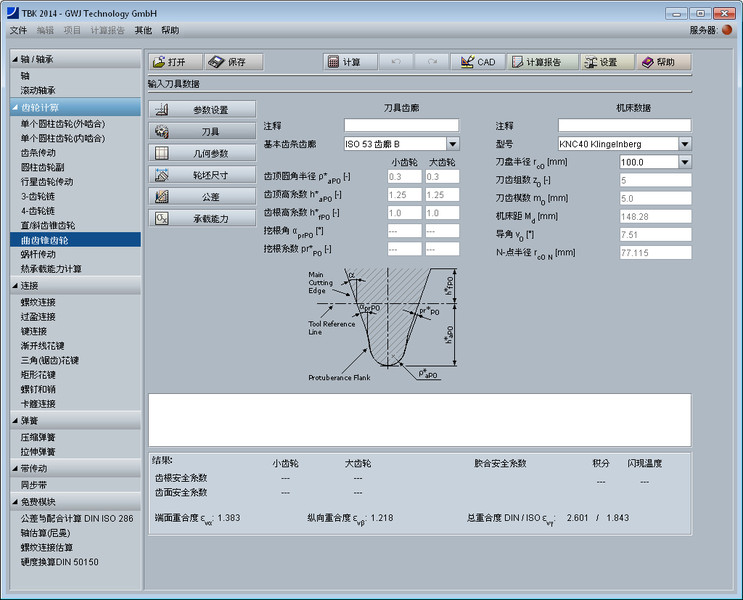Open the 刀盘半径 100.0 dropdown
Viewport: 743px width, 600px height.
(684, 162)
